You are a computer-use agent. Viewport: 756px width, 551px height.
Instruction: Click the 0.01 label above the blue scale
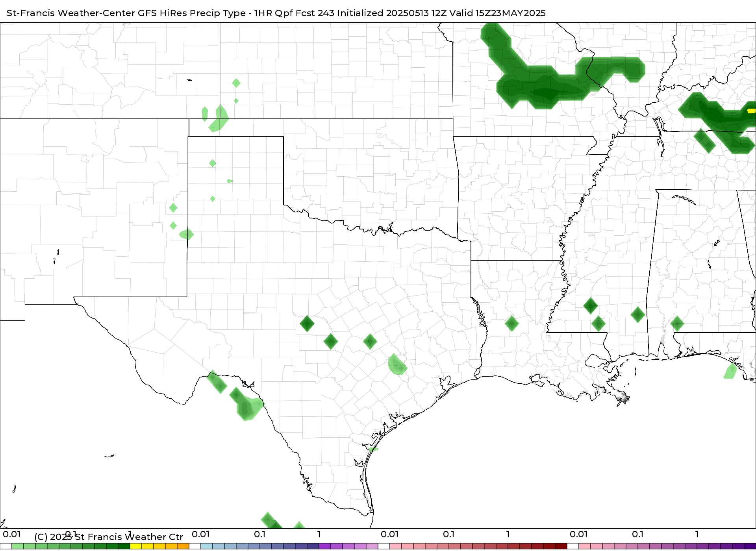201,534
